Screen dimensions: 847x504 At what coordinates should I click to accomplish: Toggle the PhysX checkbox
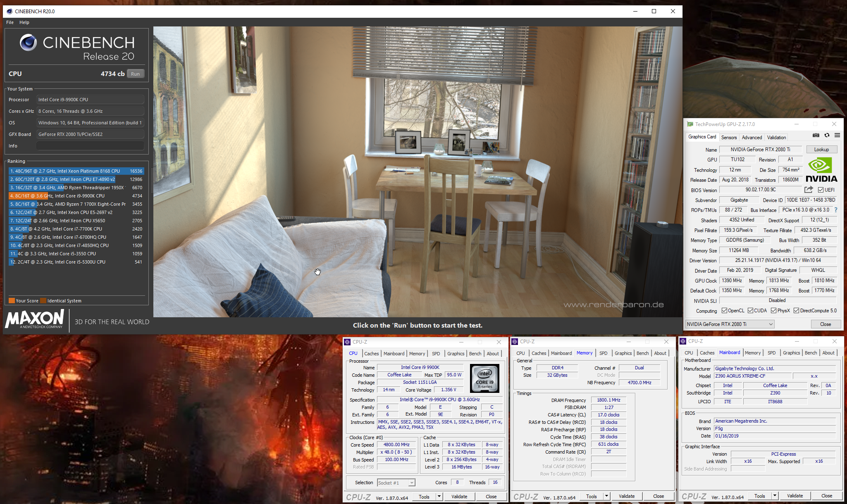[773, 311]
